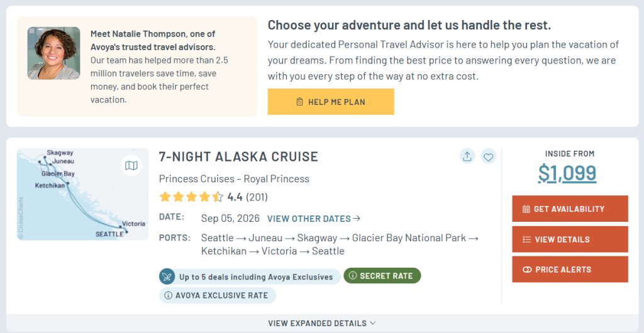The height and width of the screenshot is (333, 644).
Task: Click the clipboard icon in Help Me Plan
Action: pos(300,102)
